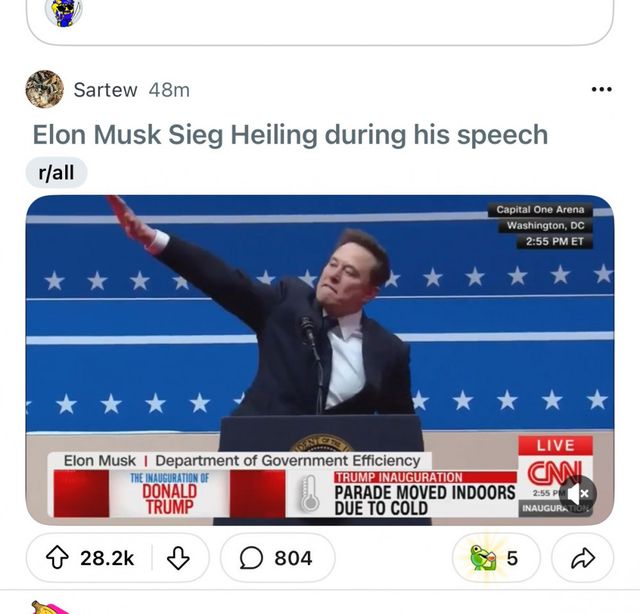640x614 pixels.
Task: Click the 28.2k vote count
Action: point(107,558)
